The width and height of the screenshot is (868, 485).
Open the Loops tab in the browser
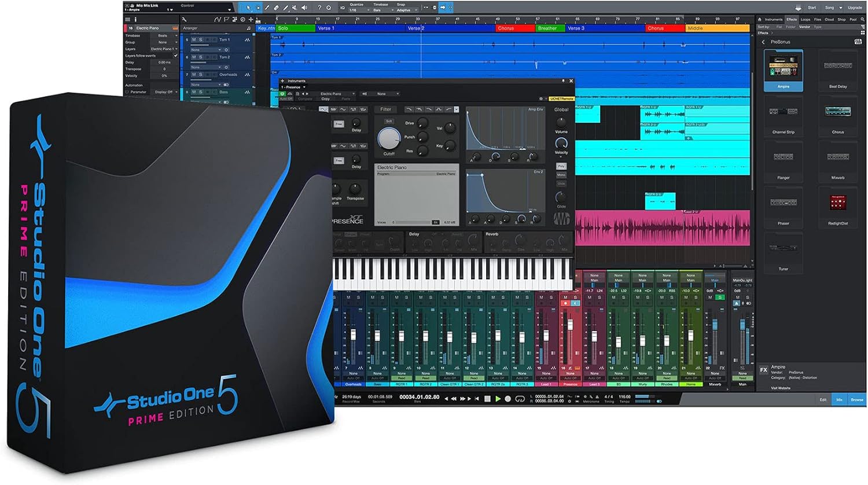point(804,18)
